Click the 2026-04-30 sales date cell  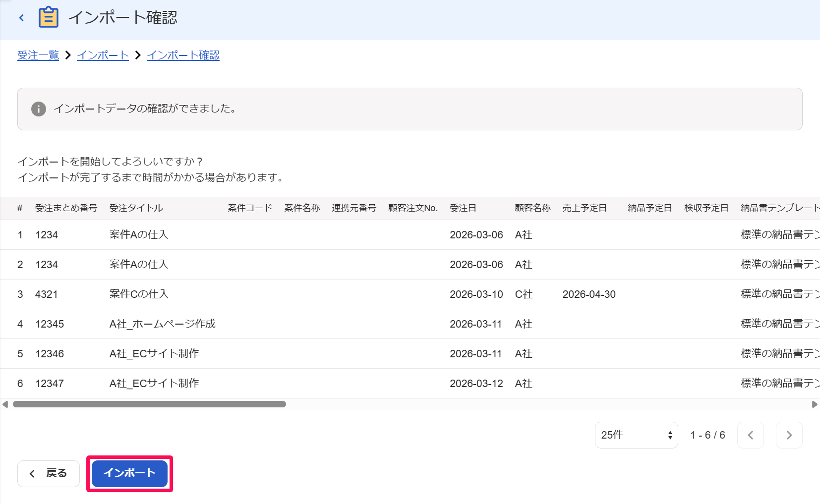click(x=589, y=294)
